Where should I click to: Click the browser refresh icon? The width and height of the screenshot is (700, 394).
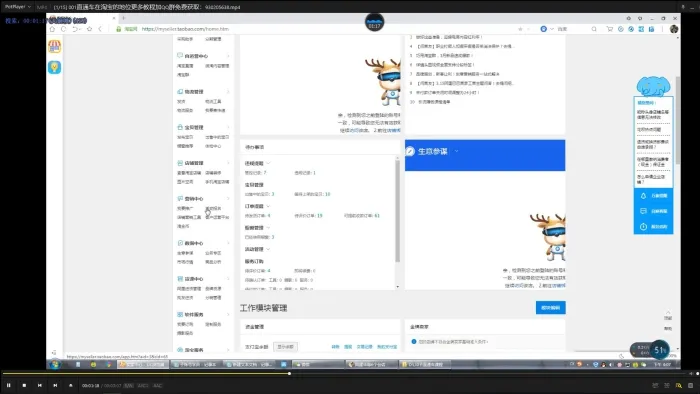coord(63,29)
